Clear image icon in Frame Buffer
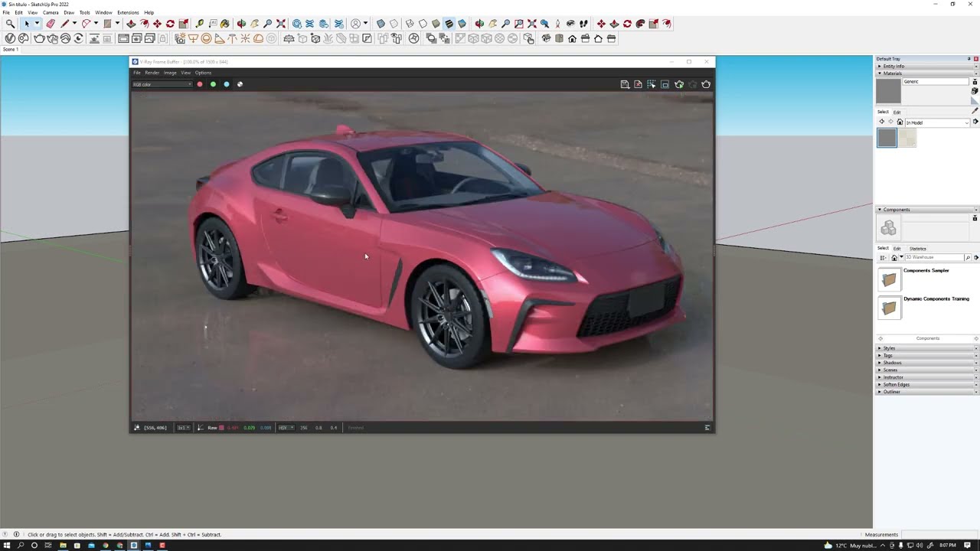Screen dimensions: 980x551 [x=638, y=84]
